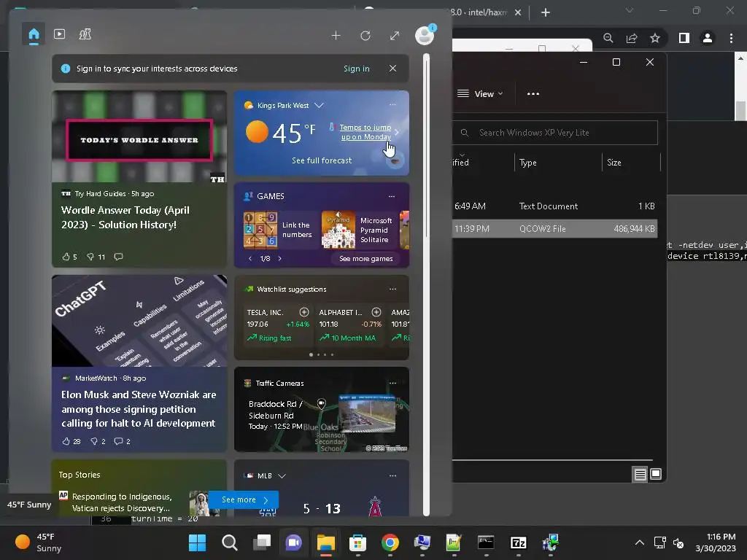The height and width of the screenshot is (560, 747).
Task: Open a new Chrome tab
Action: (546, 12)
